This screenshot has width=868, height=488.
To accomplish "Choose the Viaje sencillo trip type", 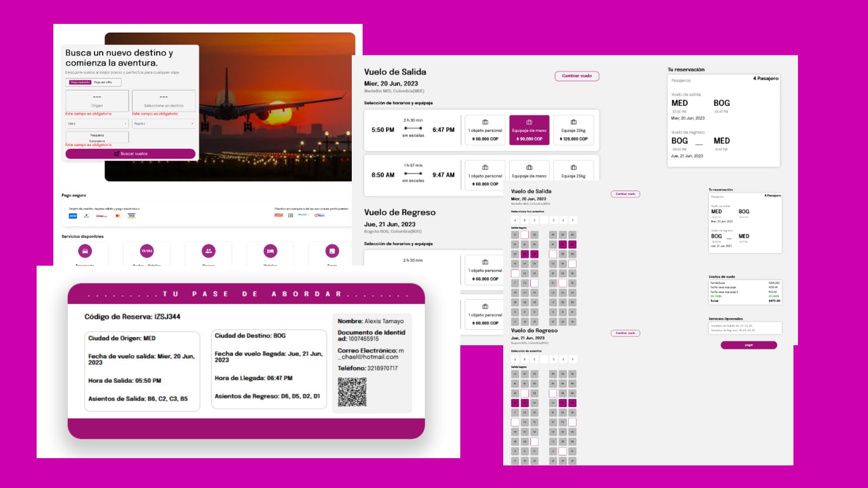I will (x=103, y=83).
